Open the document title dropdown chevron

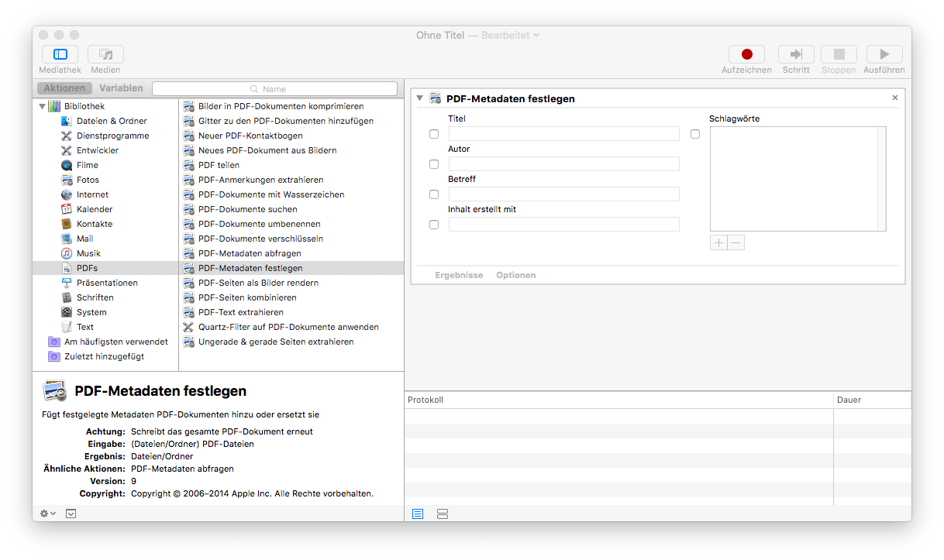[536, 35]
